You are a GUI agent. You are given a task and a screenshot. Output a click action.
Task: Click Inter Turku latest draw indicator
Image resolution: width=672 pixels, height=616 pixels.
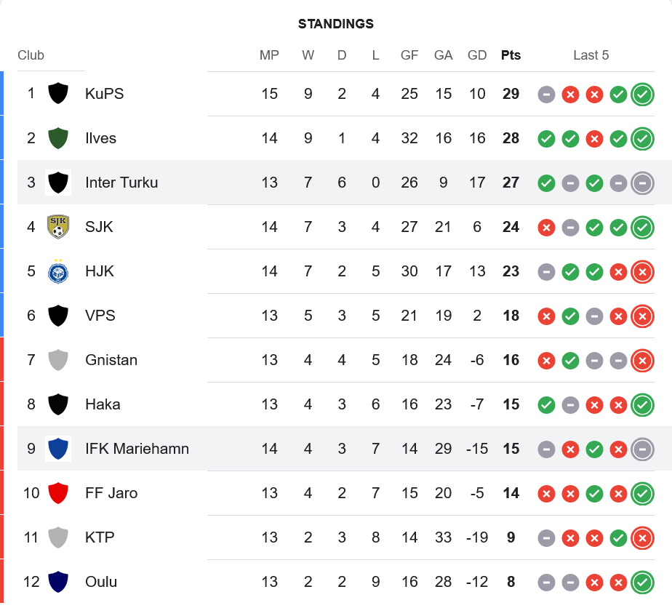coord(642,183)
